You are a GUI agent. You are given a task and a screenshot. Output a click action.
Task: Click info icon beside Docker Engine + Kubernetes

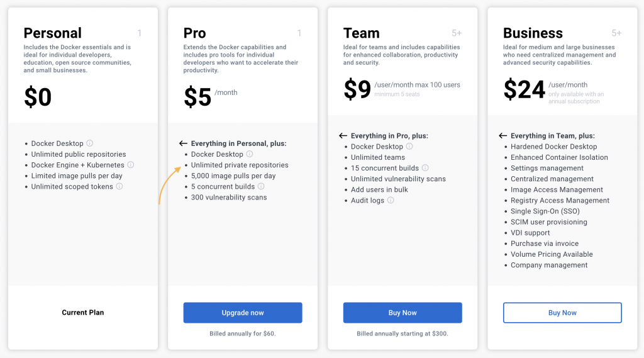coord(131,165)
